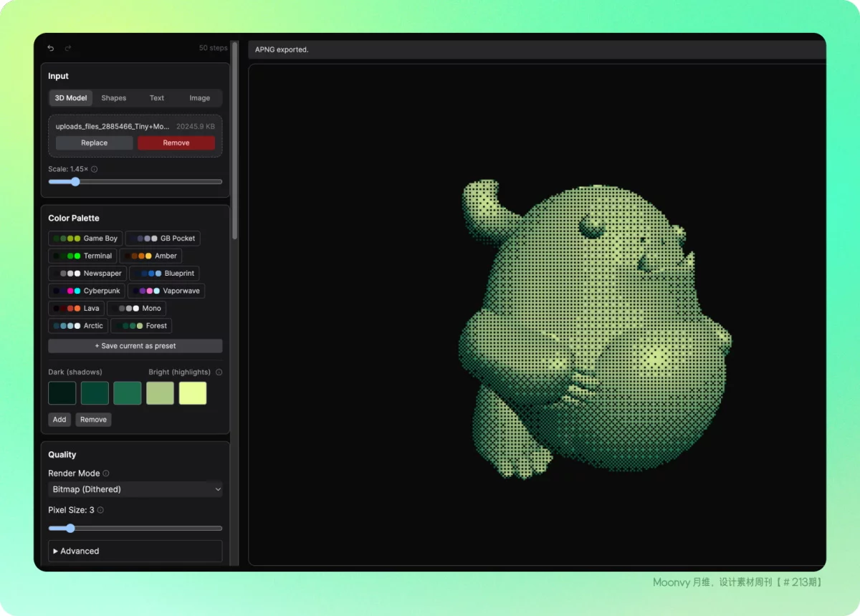Expand the Advanced section
The height and width of the screenshot is (616, 860).
coord(135,551)
